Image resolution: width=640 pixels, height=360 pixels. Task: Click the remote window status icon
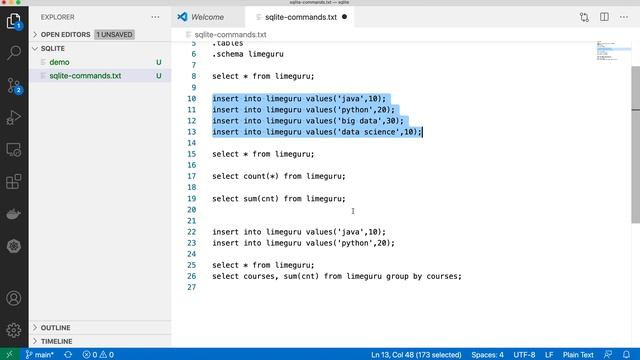9,355
